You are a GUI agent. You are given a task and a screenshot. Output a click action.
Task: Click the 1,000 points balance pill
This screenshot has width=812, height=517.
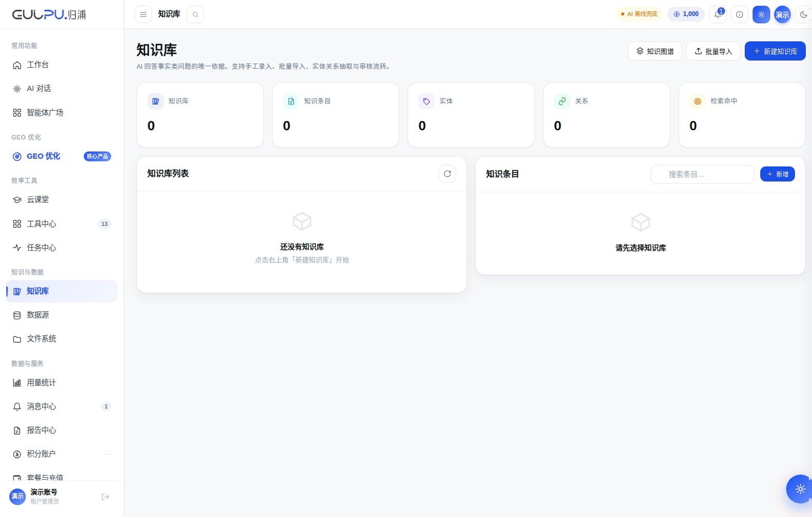[686, 14]
